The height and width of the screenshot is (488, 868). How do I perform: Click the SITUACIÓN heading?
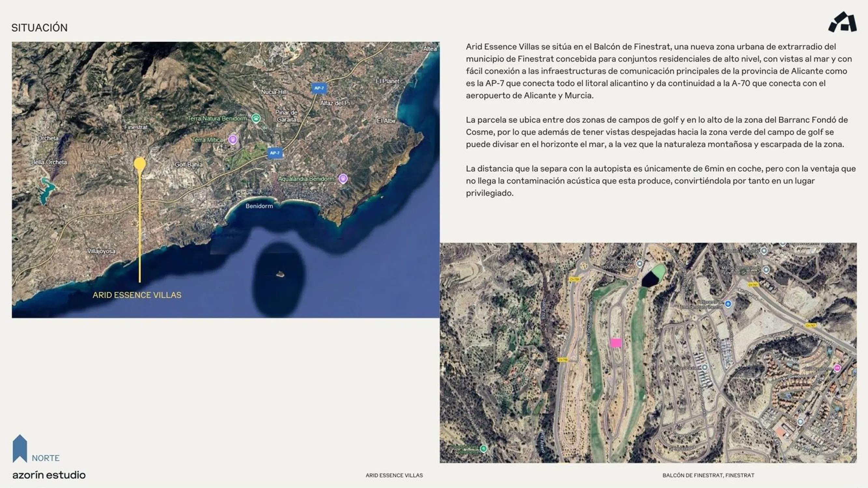pyautogui.click(x=39, y=28)
